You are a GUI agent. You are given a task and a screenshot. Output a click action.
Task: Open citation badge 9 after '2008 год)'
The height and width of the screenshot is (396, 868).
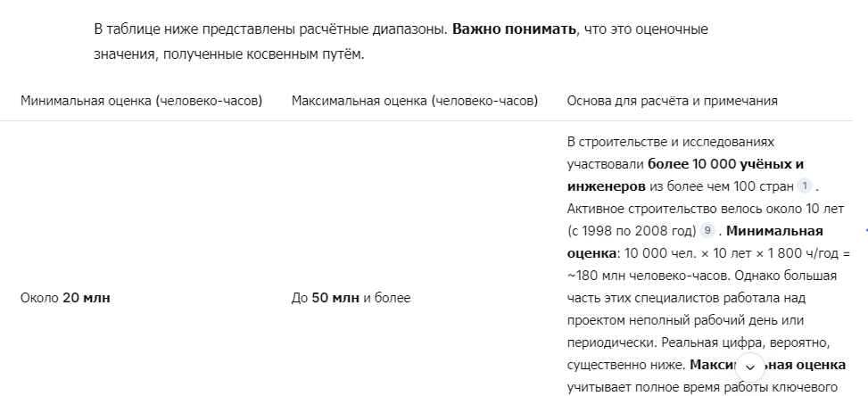coord(707,230)
